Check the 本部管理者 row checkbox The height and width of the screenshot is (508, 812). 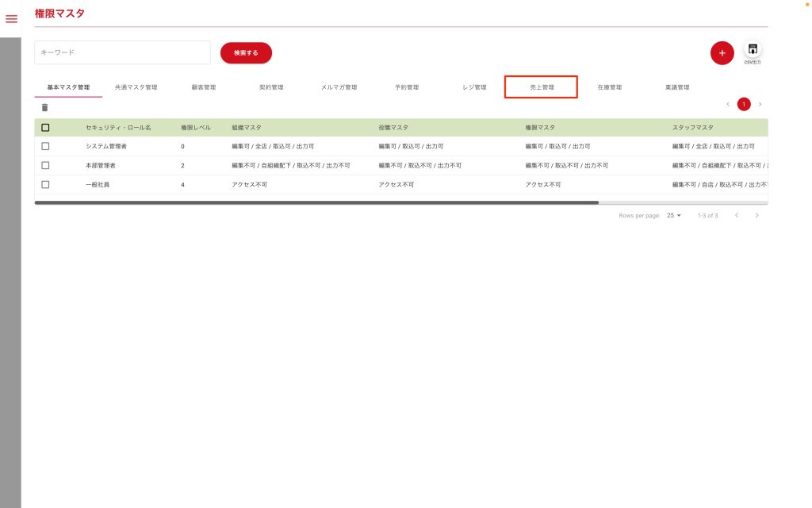pyautogui.click(x=45, y=165)
